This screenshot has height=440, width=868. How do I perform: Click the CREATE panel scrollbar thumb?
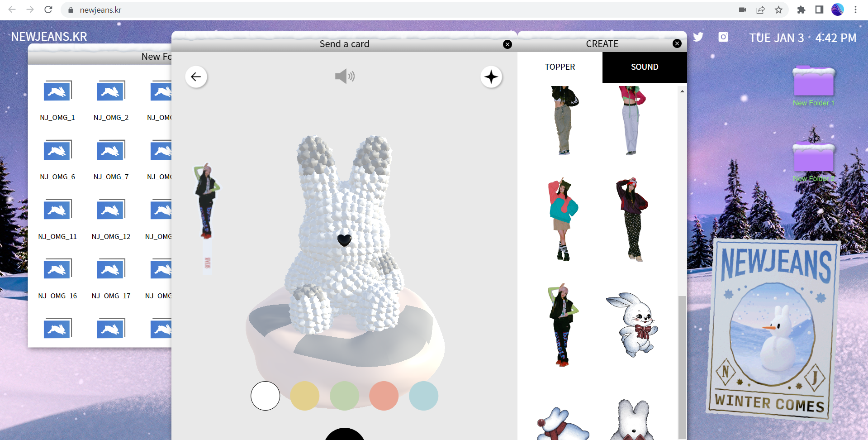682,367
